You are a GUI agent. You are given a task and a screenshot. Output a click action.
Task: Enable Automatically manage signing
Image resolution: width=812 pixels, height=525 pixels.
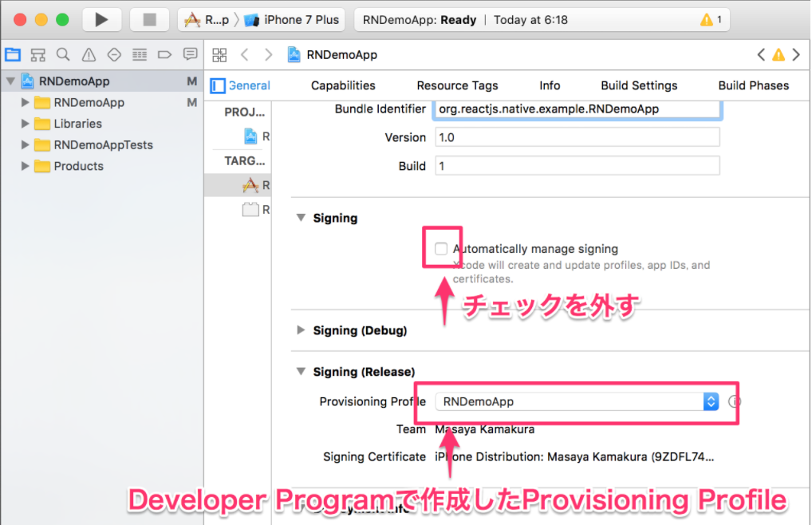click(x=440, y=248)
